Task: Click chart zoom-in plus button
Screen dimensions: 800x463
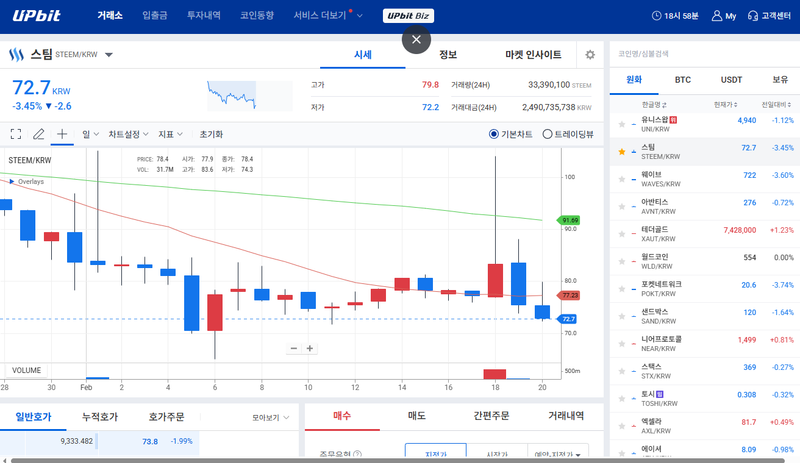Action: pyautogui.click(x=310, y=348)
